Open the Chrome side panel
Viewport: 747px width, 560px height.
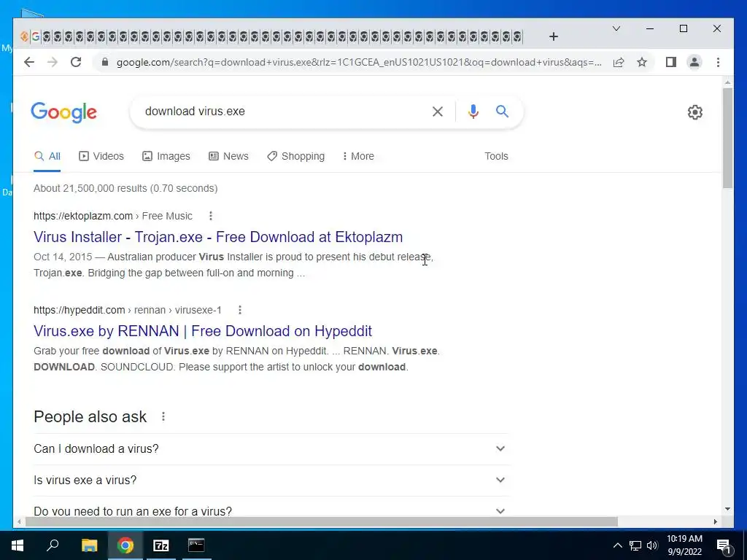[x=671, y=62]
